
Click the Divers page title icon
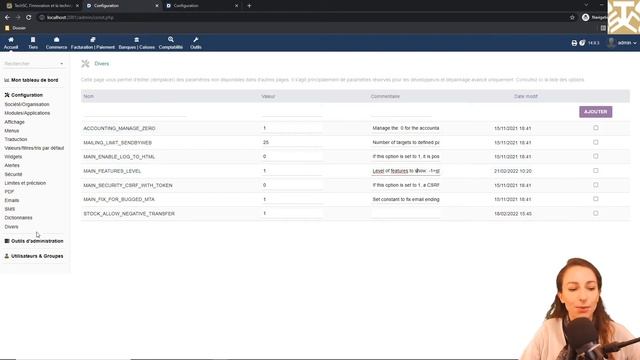[85, 64]
